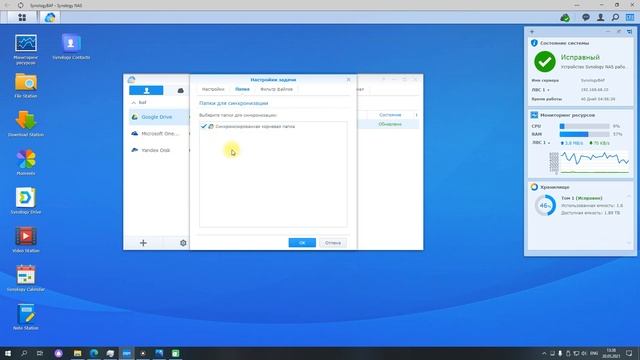The height and width of the screenshot is (360, 640).
Task: Click the Исправный status text
Action: 580,57
